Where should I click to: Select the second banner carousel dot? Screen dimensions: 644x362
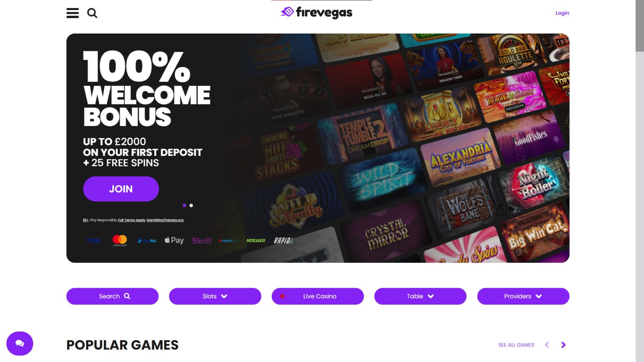191,205
